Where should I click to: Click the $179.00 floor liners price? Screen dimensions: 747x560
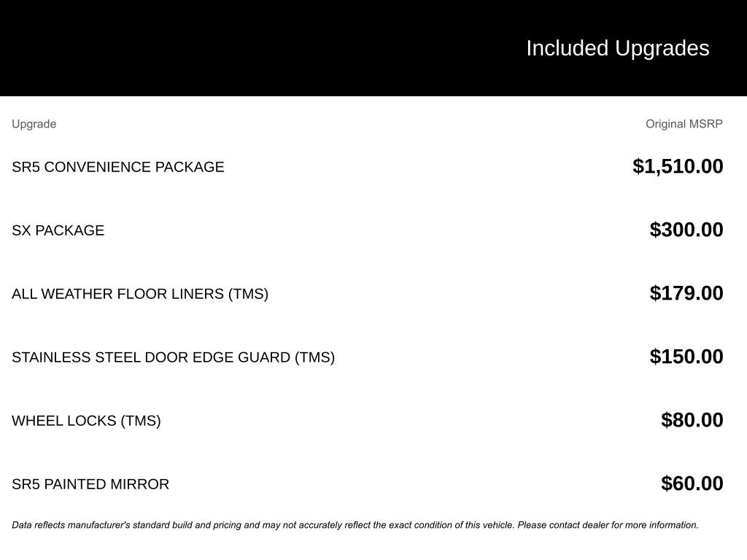pyautogui.click(x=686, y=293)
